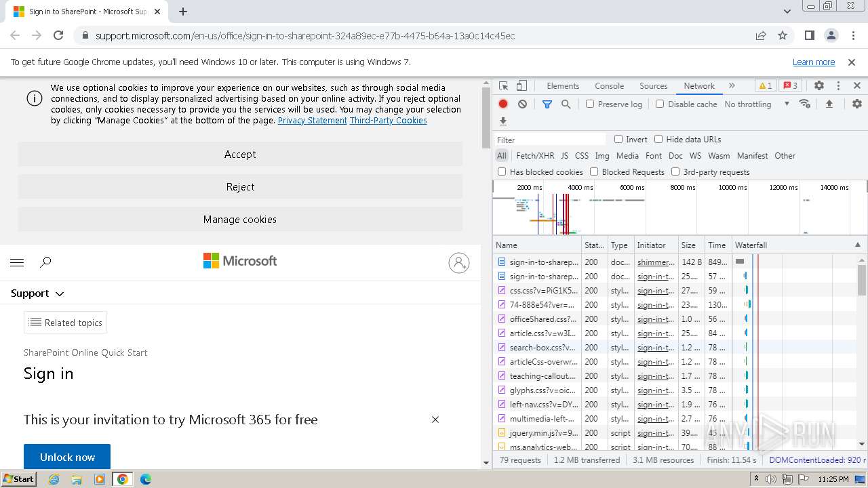Launch Internet Explorer from taskbar
The width and height of the screenshot is (868, 488).
pyautogui.click(x=54, y=479)
